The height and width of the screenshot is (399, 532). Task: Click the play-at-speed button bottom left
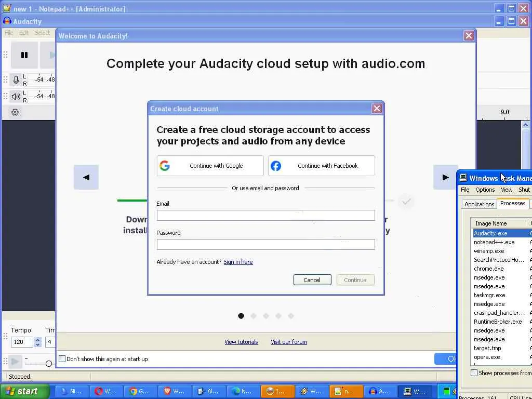[x=15, y=362]
